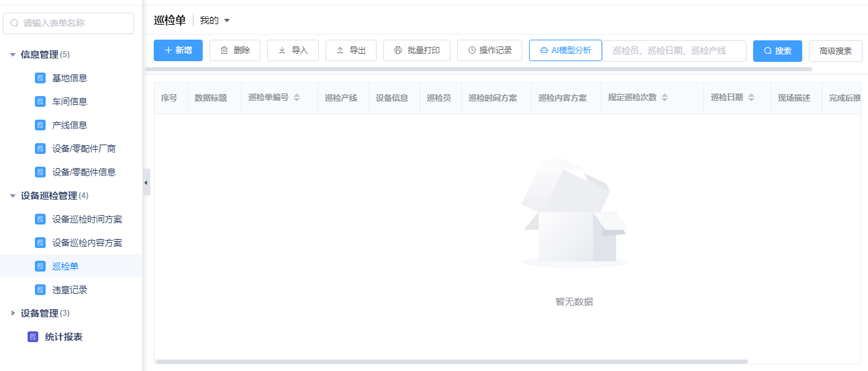The image size is (868, 371).
Task: Click the blue 搜索 button
Action: coord(777,51)
